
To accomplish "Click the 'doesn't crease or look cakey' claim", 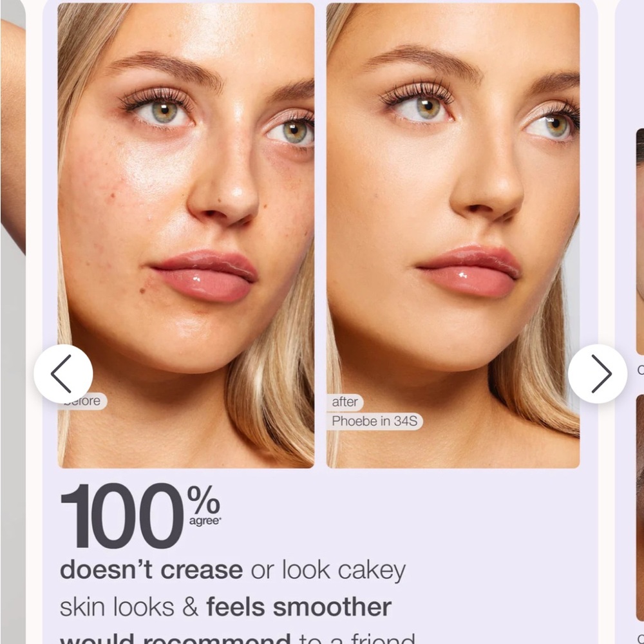I will click(x=232, y=569).
